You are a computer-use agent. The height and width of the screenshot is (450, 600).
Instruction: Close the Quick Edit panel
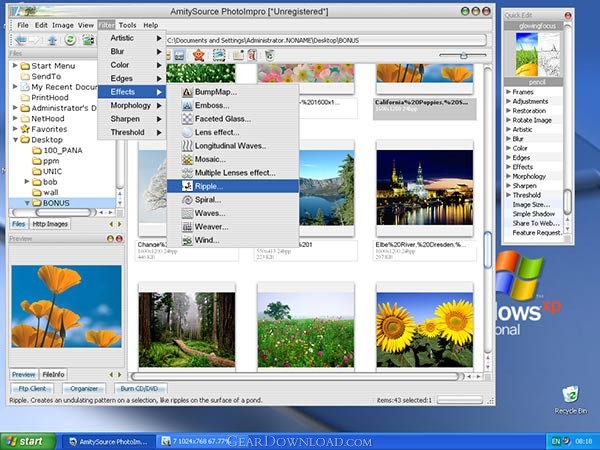point(568,15)
